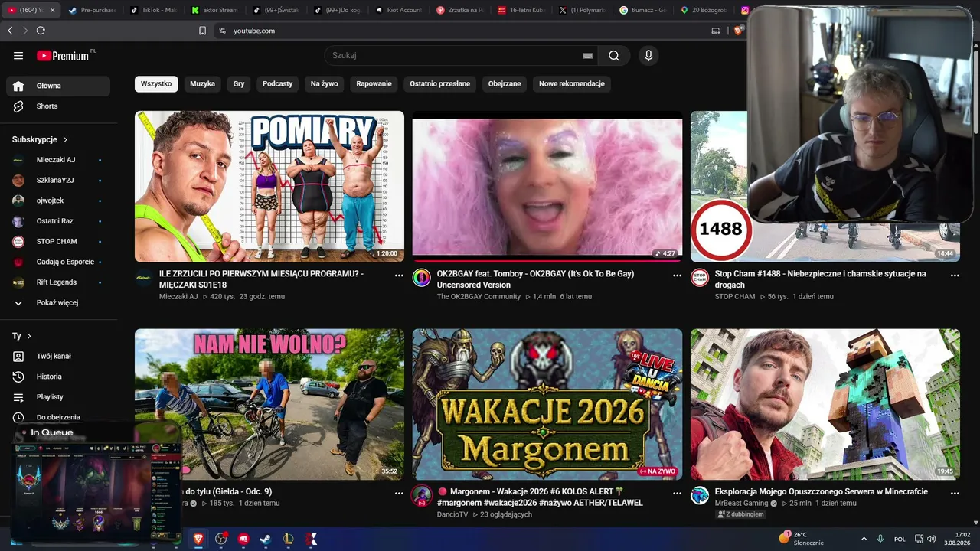Screen dimensions: 980x551
Task: Open the MrBeast Minecraft video thumbnail
Action: (825, 405)
